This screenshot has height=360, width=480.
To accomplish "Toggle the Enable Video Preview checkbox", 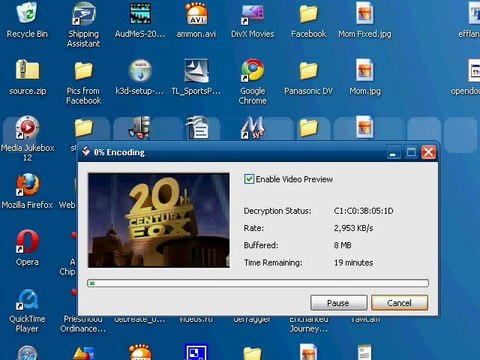I will pos(249,179).
